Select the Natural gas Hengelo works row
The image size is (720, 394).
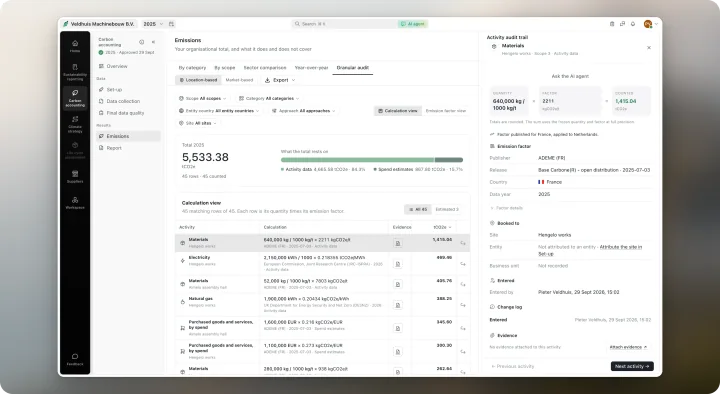point(322,305)
